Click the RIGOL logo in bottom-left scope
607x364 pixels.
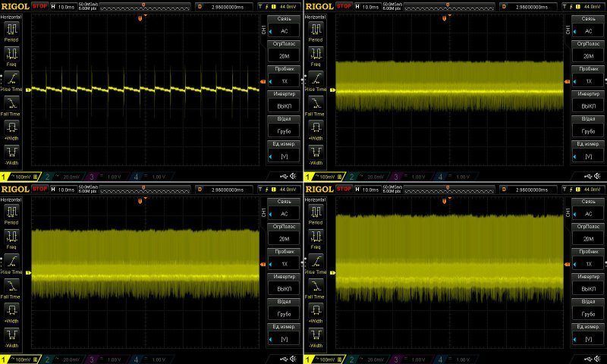coord(14,188)
